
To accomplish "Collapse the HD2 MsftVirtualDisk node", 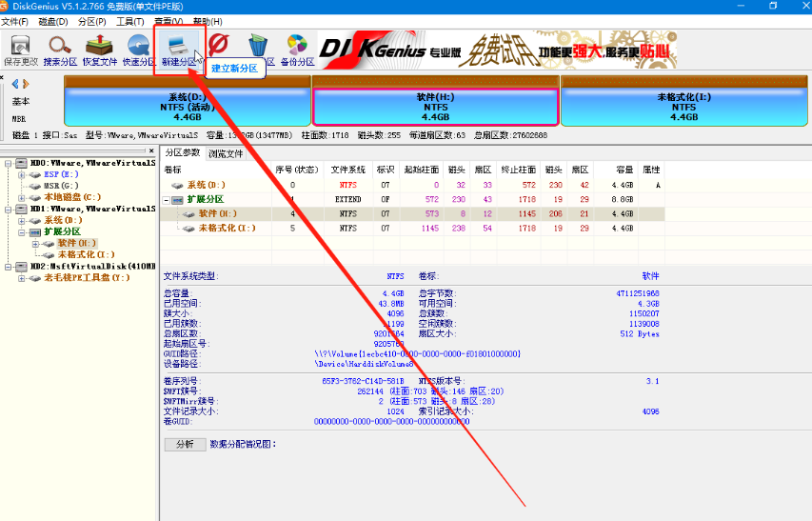I will pyautogui.click(x=8, y=267).
